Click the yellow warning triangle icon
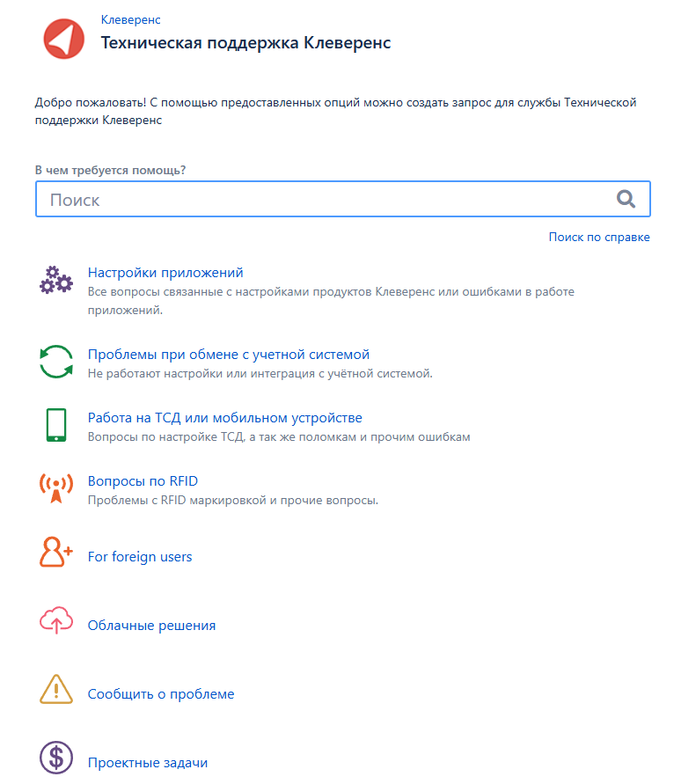 point(56,689)
